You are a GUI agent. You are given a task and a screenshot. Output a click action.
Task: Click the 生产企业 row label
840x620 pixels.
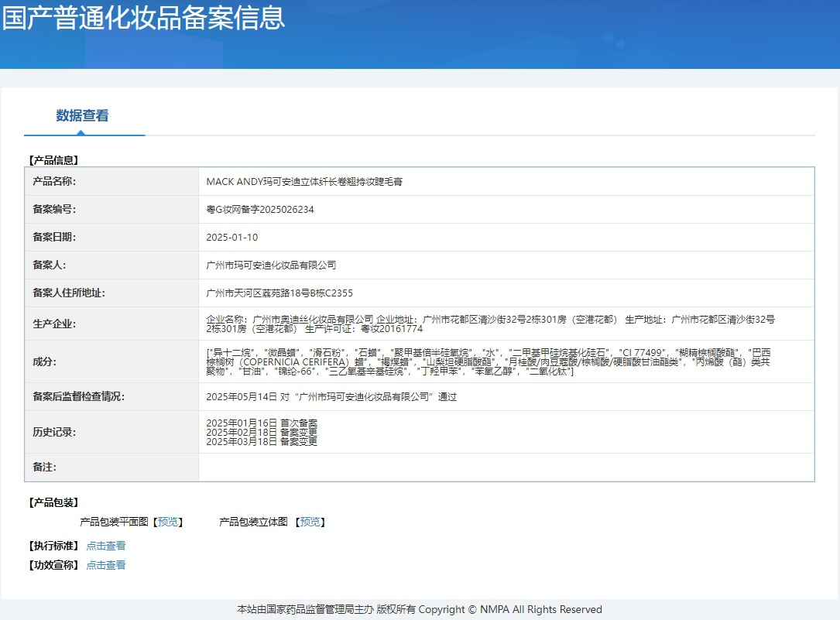(54, 324)
